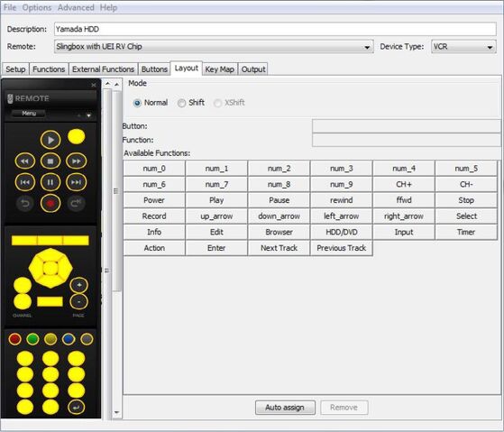Click the Pause icon on the remote
Viewport: 504px width, 432px height.
coord(50,182)
